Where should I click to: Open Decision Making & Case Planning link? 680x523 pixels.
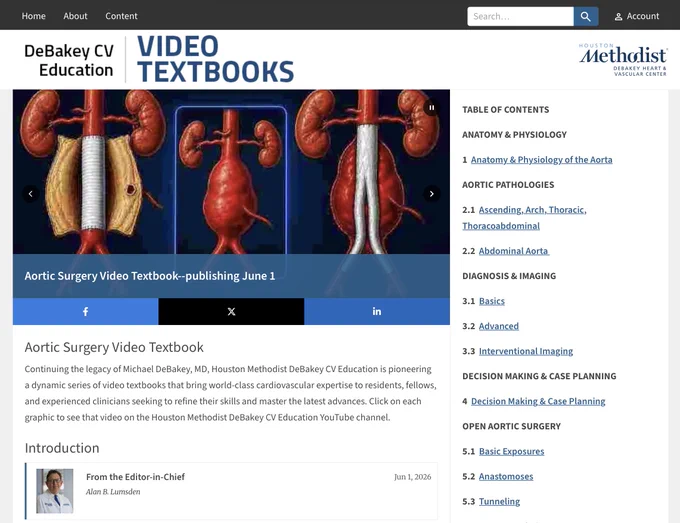pos(538,401)
